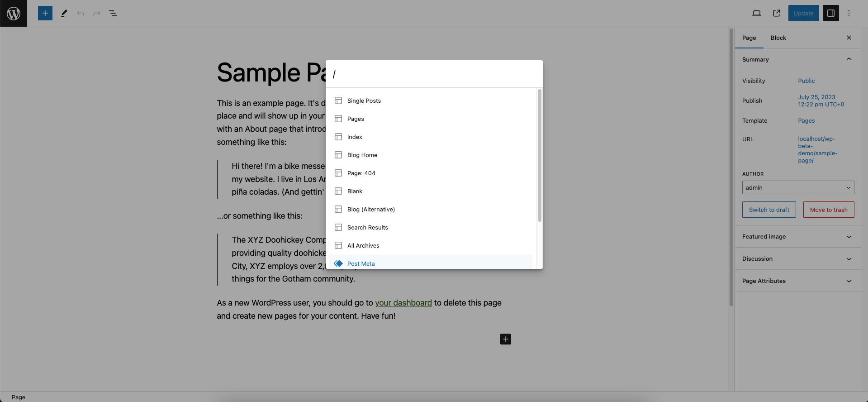
Task: Choose Search Results entry
Action: click(431, 227)
